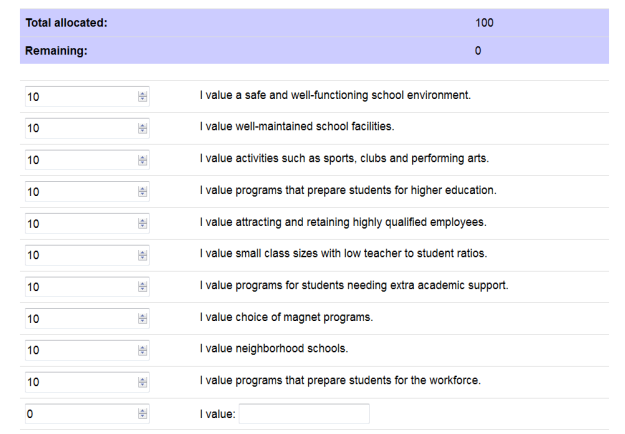The height and width of the screenshot is (434, 625).
Task: Click stepper arrows for well-maintained school facilities
Action: click(142, 128)
